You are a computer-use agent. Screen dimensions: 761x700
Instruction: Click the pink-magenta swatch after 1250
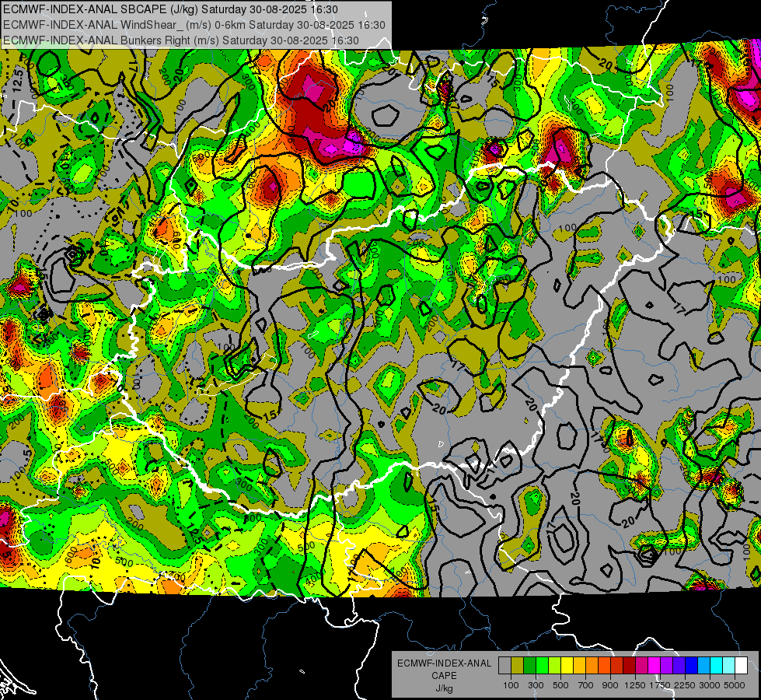[x=641, y=666]
